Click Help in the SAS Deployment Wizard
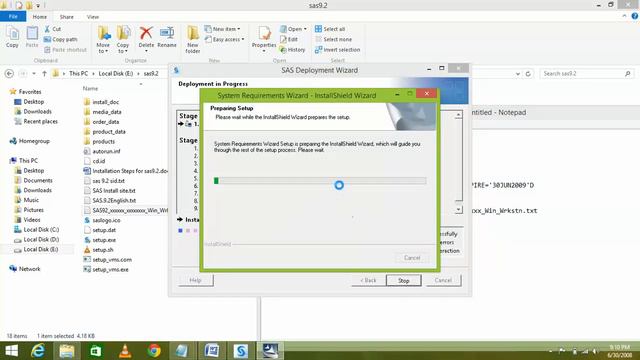 click(x=196, y=280)
